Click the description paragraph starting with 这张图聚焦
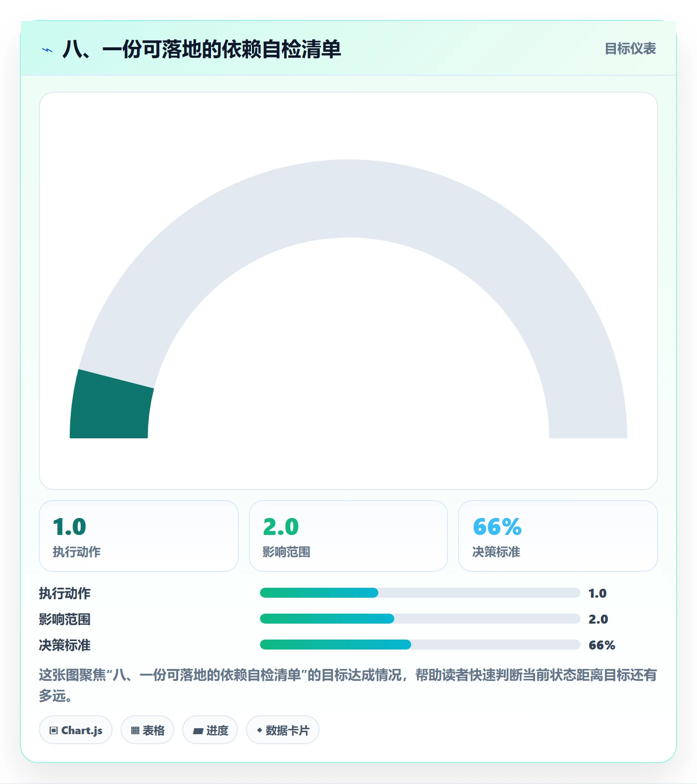This screenshot has height=784, width=697. [348, 685]
